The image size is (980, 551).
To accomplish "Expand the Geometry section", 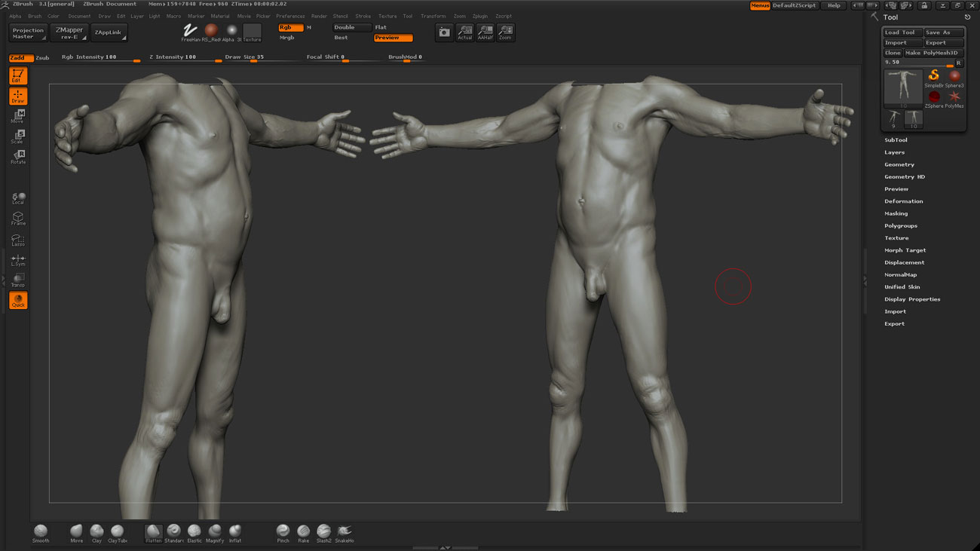I will (899, 164).
